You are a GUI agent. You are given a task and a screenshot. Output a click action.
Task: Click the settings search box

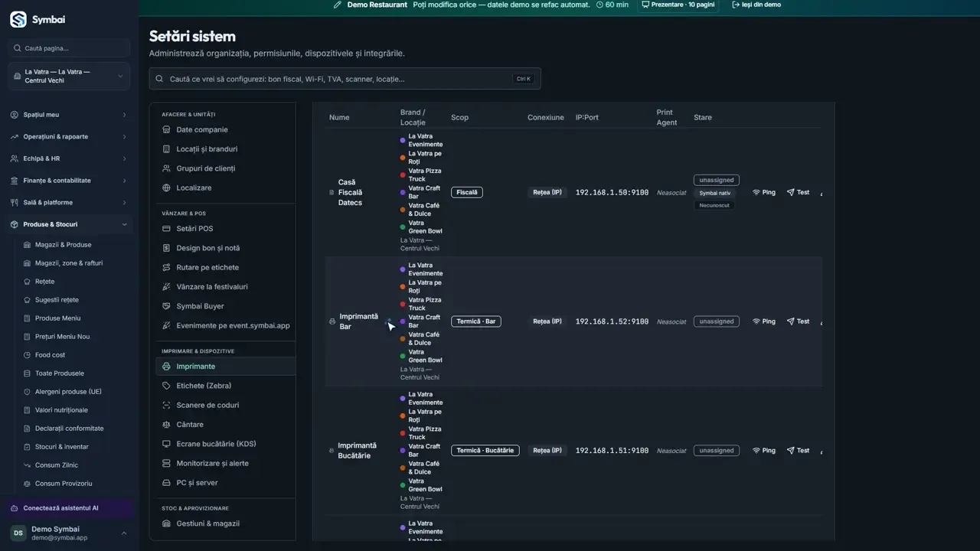click(x=345, y=79)
